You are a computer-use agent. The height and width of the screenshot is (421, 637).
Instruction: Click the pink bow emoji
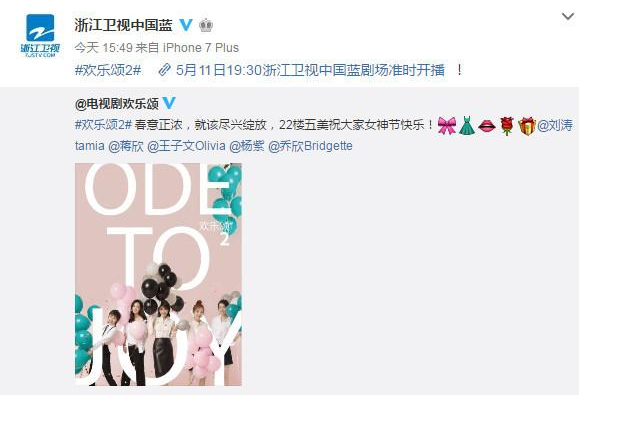pyautogui.click(x=447, y=126)
